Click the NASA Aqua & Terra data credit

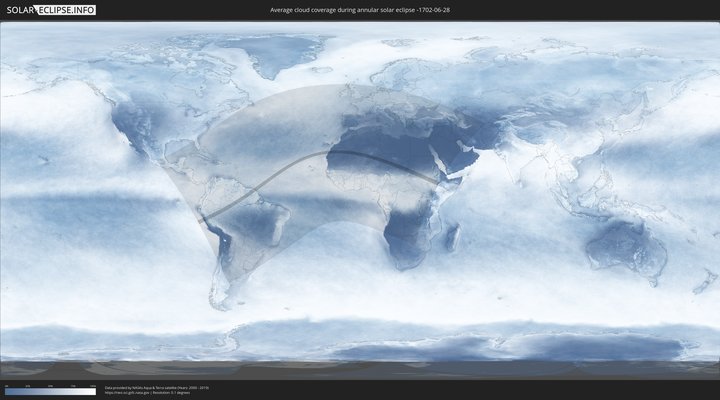click(x=156, y=387)
